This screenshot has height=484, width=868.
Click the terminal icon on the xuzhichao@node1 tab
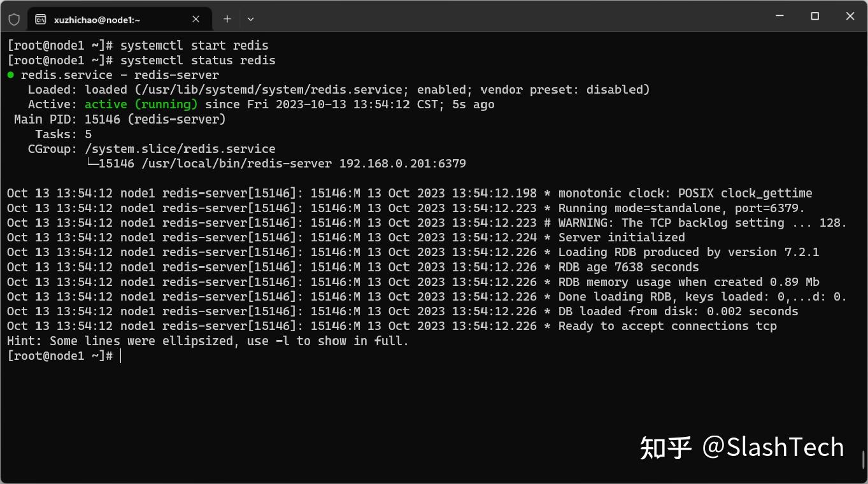click(x=40, y=18)
